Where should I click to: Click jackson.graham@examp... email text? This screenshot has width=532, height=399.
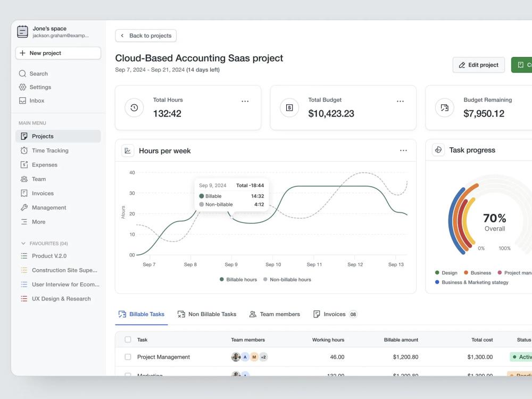pos(61,36)
